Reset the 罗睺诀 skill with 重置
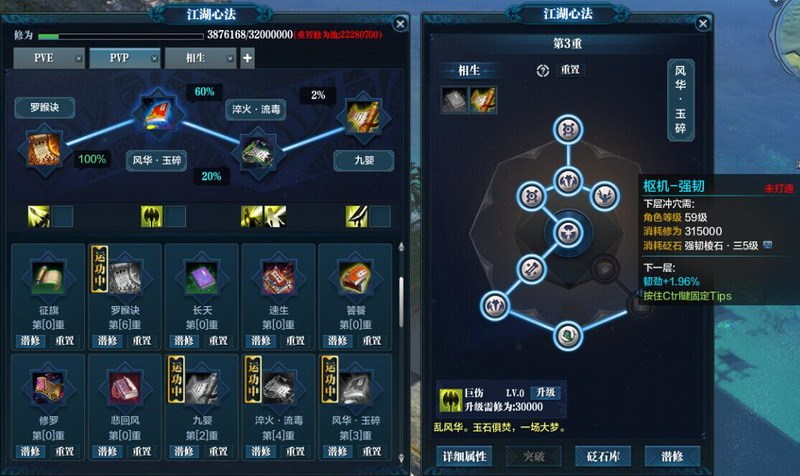Viewport: 800px width, 476px height. pyautogui.click(x=141, y=340)
